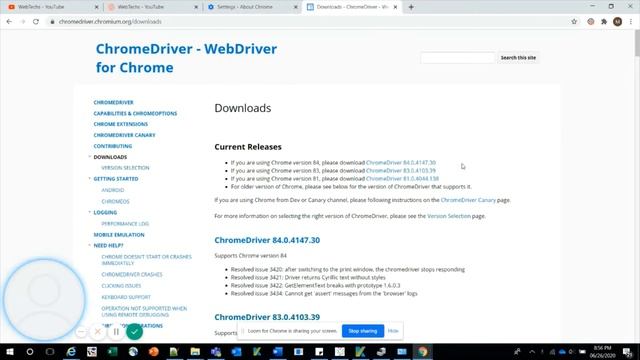Switch to the Settings - About Chrome tab
Viewport: 640px width, 360px height.
coord(251,7)
